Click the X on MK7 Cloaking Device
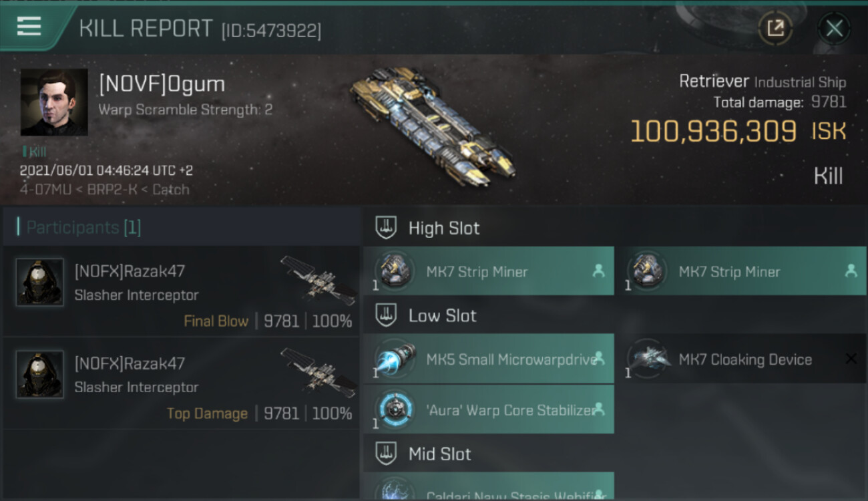 (x=851, y=359)
